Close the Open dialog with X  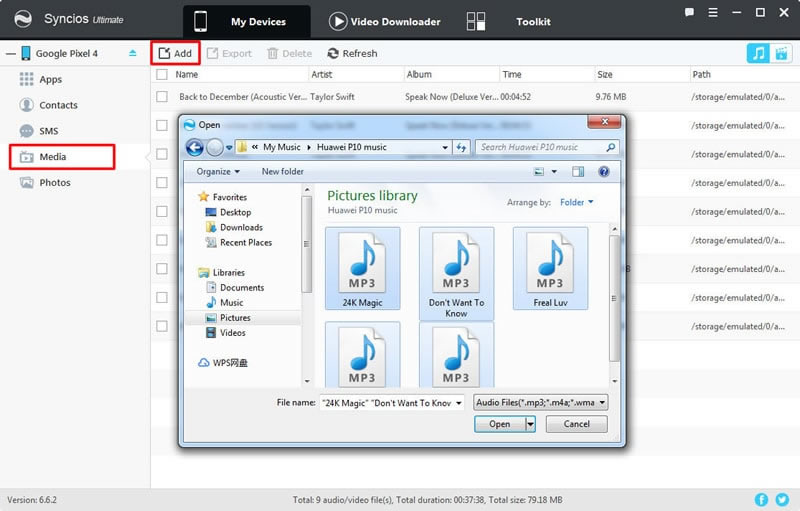(605, 122)
